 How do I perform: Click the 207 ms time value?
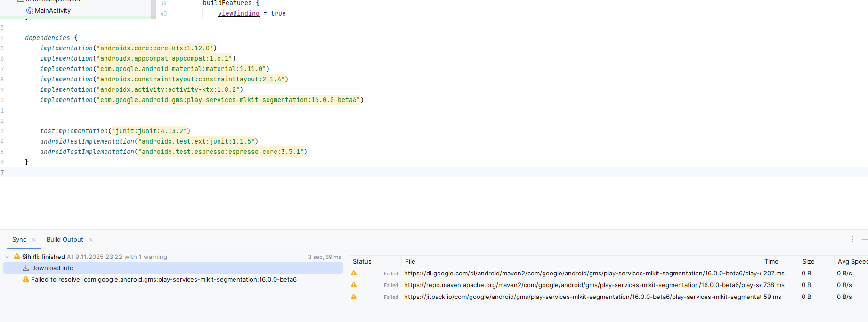pyautogui.click(x=774, y=273)
